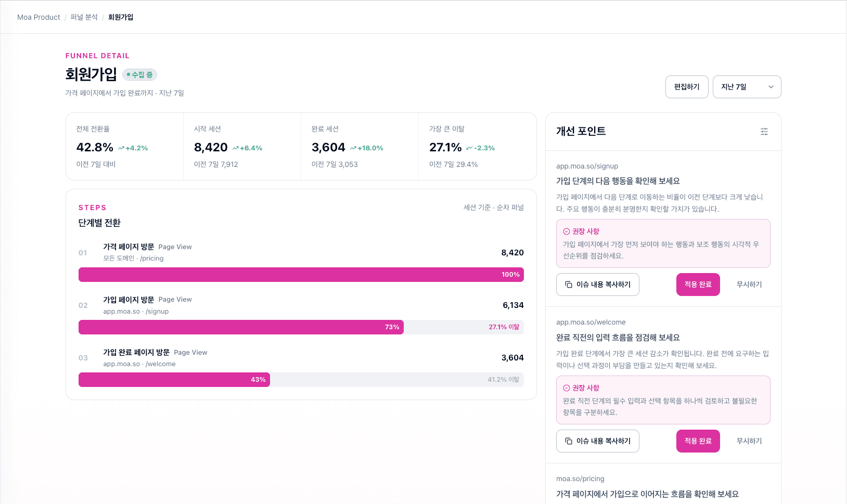Click heading 완료 직전의 입력 흐름을 점검해 보세요
847x504 pixels.
pyautogui.click(x=618, y=338)
